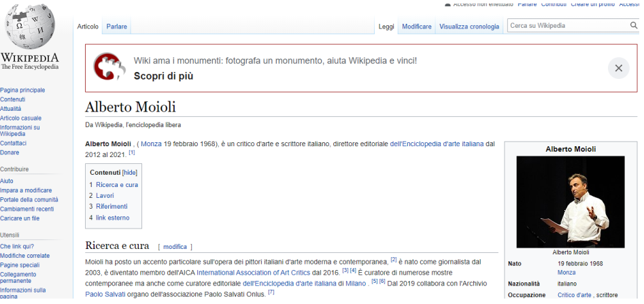644x304 pixels.
Task: Open the Monza link in intro sentence
Action: tap(152, 144)
